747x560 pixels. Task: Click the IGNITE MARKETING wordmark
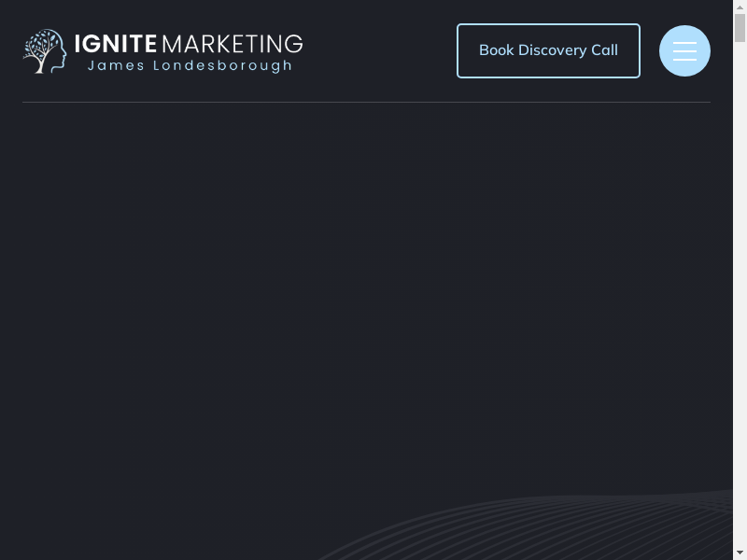point(188,44)
